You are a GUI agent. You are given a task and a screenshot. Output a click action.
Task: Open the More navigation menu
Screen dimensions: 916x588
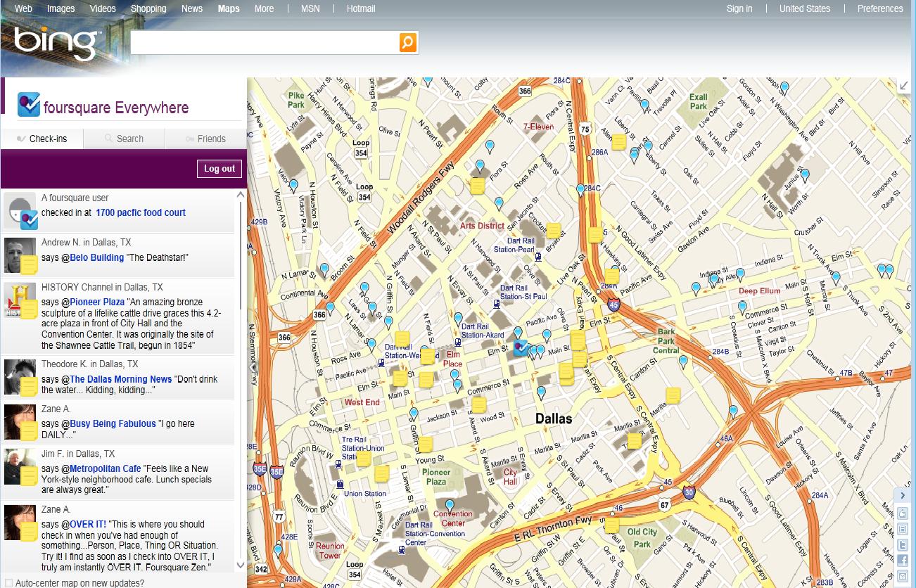(x=264, y=8)
